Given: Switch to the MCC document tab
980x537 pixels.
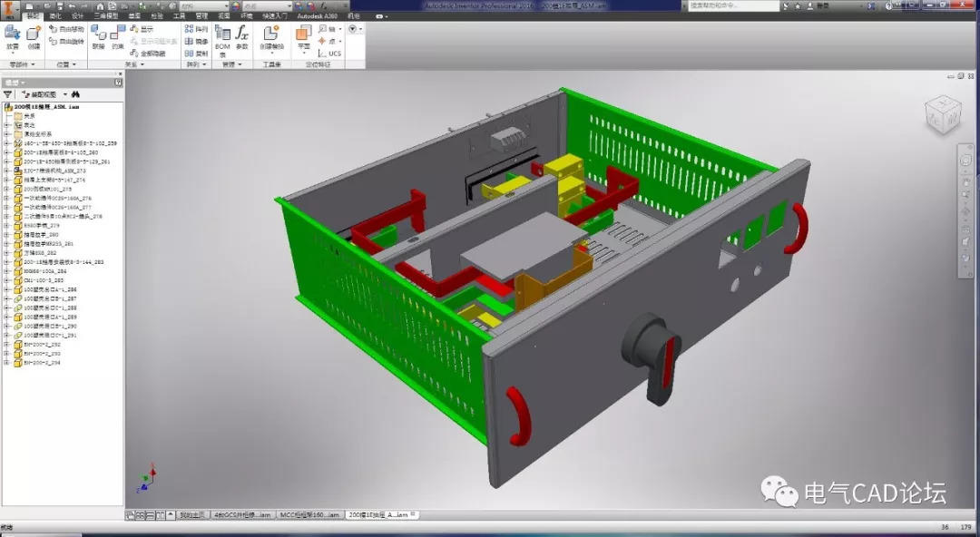Looking at the screenshot, I should [309, 514].
